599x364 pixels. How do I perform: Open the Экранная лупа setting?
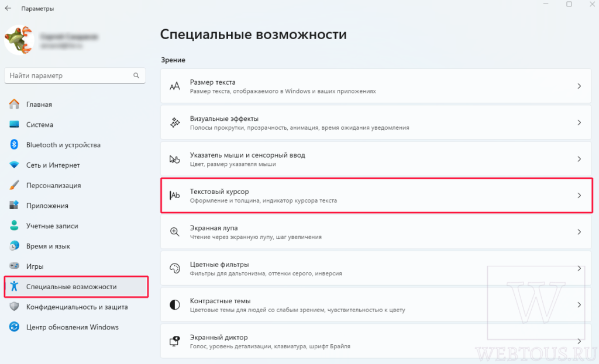point(376,231)
